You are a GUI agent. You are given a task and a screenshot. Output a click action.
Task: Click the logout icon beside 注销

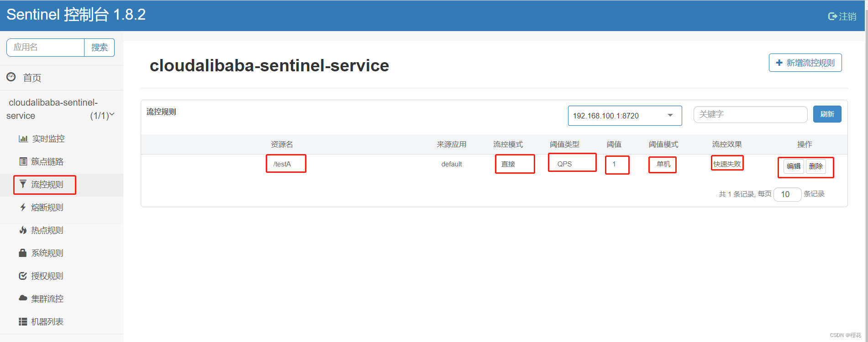(x=832, y=16)
